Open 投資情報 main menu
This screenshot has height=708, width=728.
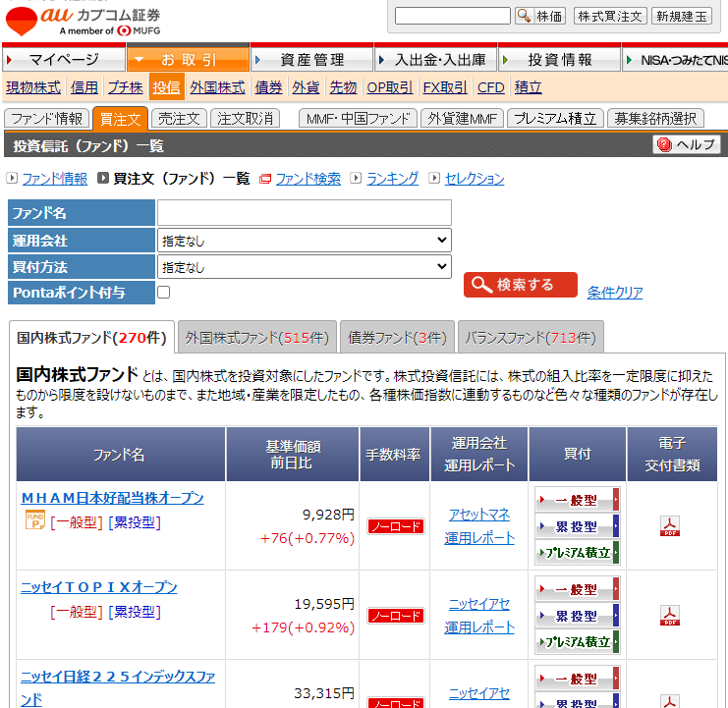[559, 59]
